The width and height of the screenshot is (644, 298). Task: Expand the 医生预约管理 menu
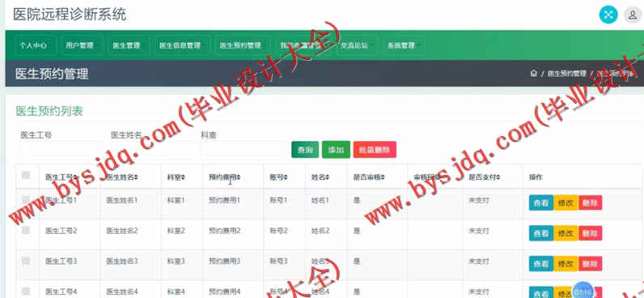[x=243, y=45]
